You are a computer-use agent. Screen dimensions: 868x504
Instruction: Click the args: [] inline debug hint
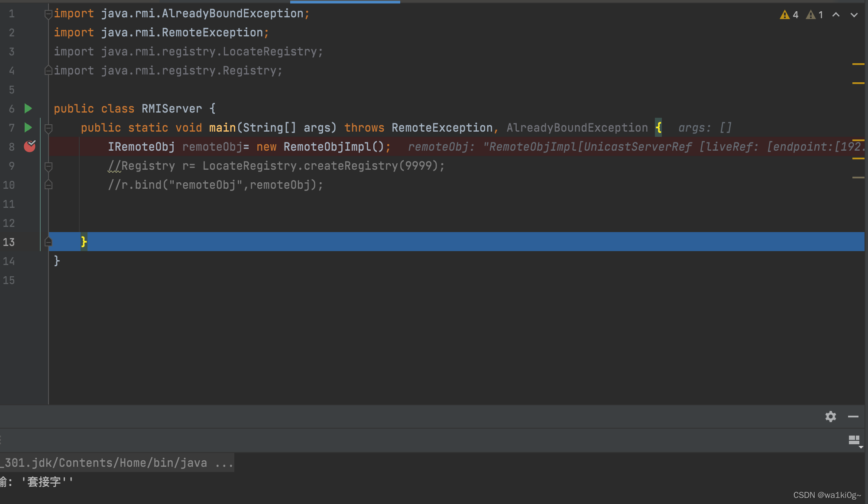pos(705,128)
